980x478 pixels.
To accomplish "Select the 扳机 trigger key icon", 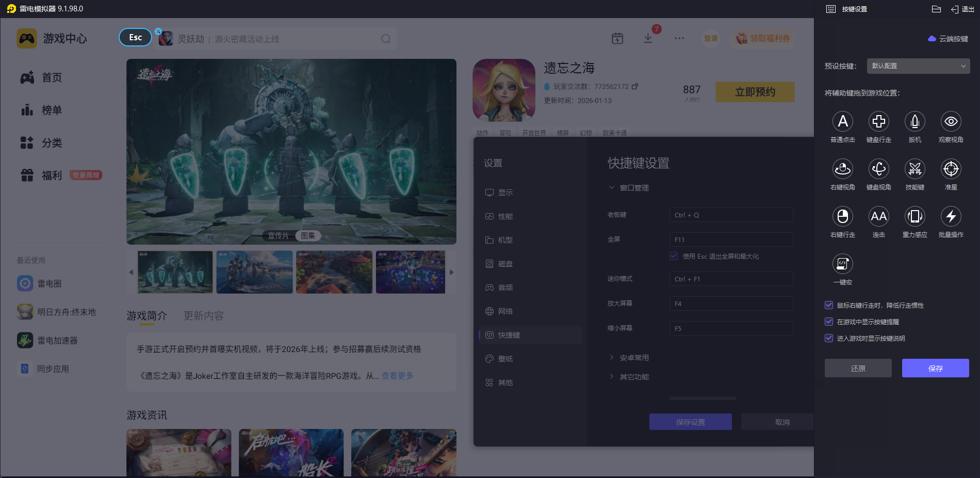I will (915, 122).
